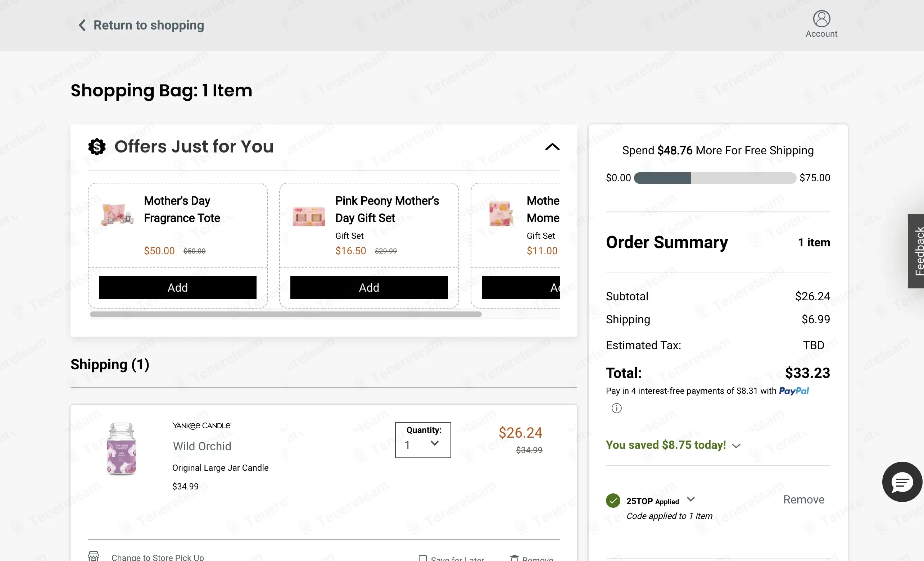Screen dimensions: 924x561
Task: Click the back chevron beside Return to shopping
Action: [82, 25]
